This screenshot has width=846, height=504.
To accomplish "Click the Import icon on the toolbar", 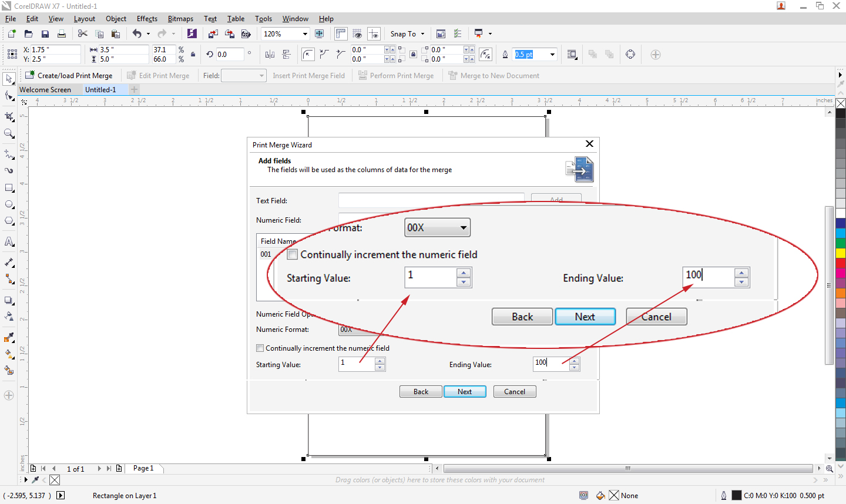I will tap(213, 33).
